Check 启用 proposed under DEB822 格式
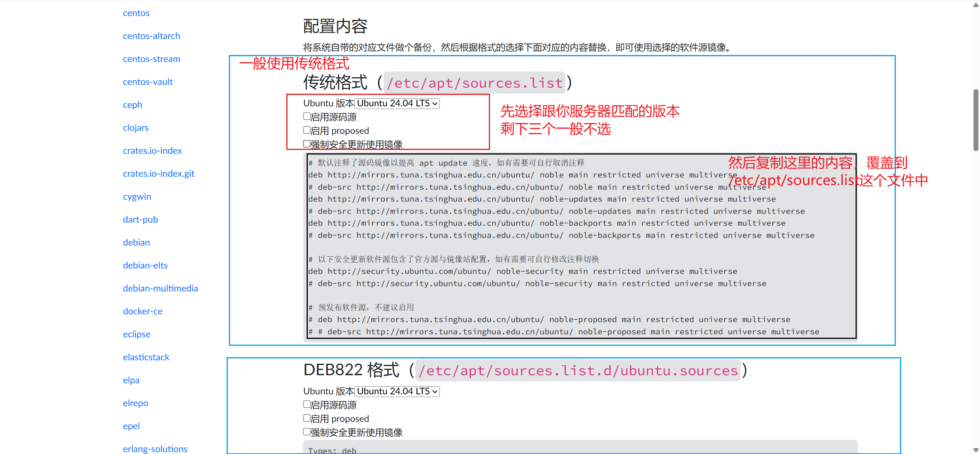This screenshot has height=454, width=980. (307, 418)
